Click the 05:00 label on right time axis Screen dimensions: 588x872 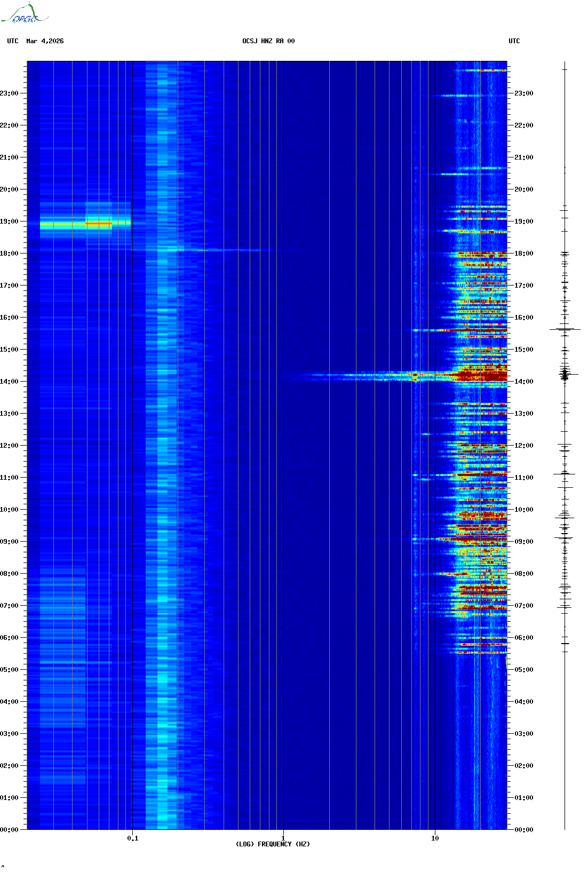pos(524,670)
